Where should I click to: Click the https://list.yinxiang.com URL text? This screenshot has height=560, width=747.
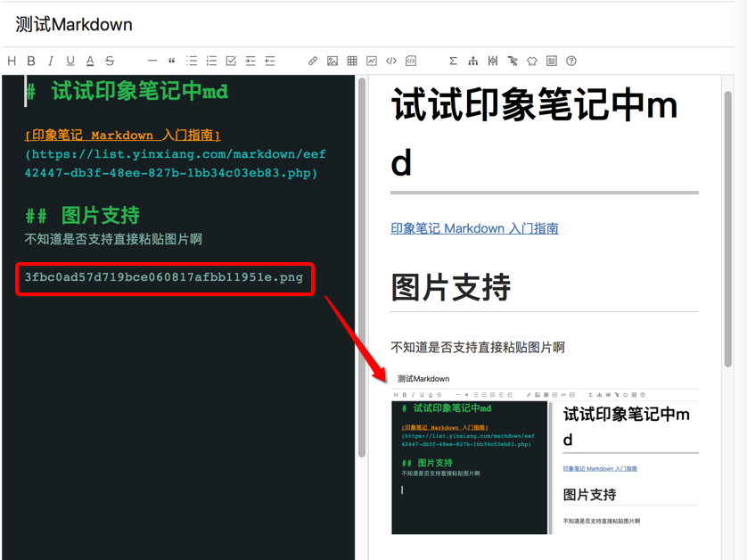176,163
